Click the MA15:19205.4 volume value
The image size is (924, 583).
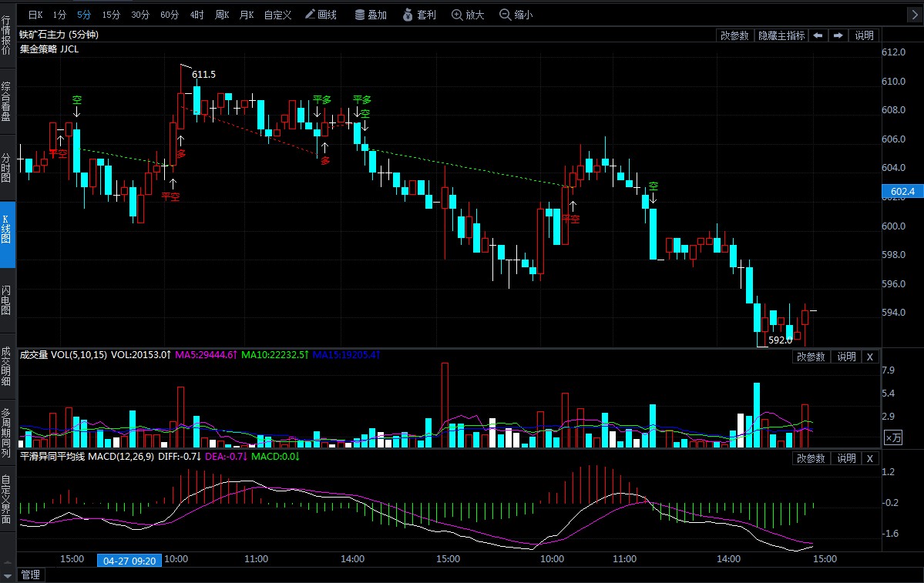(346, 354)
